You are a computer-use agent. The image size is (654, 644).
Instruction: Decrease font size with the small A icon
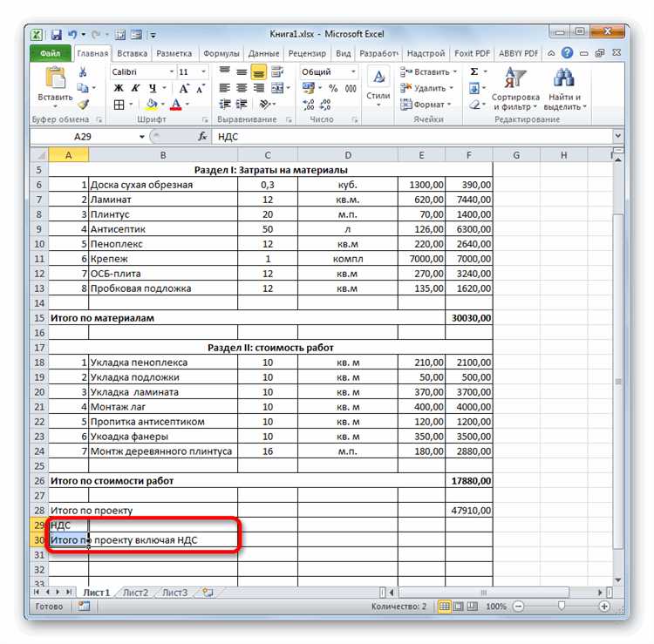point(201,88)
